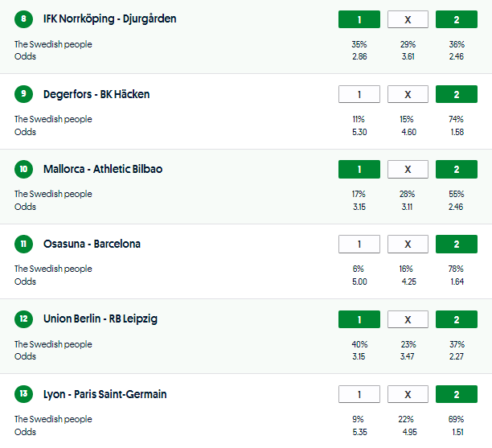The width and height of the screenshot is (492, 448).
Task: Select home win '1' for Degerfors - BK Häcken
Action: pos(359,95)
